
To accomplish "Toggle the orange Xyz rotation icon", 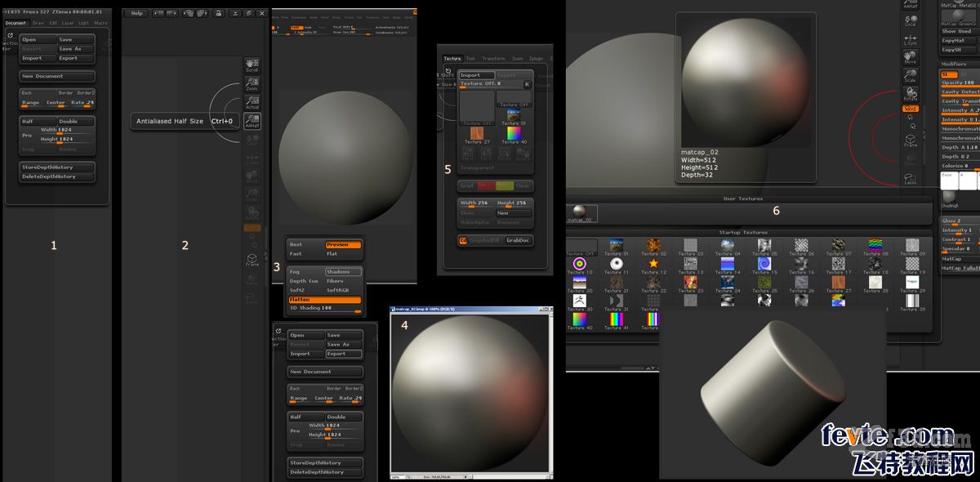I will pyautogui.click(x=910, y=109).
